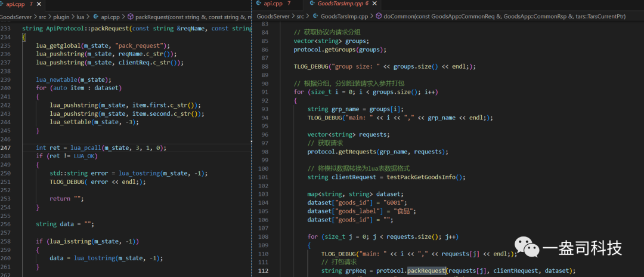
Task: Click C++ icon beside api.cpp in left breadcrumb
Action: click(95, 17)
